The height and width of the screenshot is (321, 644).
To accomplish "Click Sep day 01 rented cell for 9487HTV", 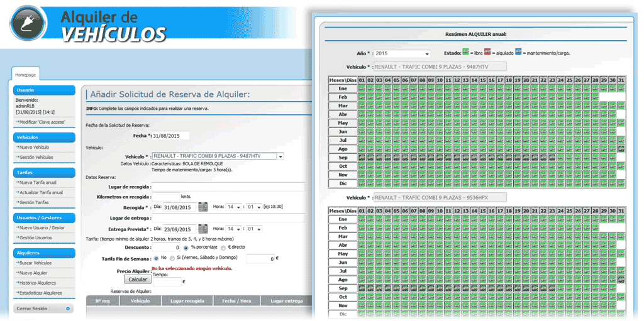I will coord(362,158).
